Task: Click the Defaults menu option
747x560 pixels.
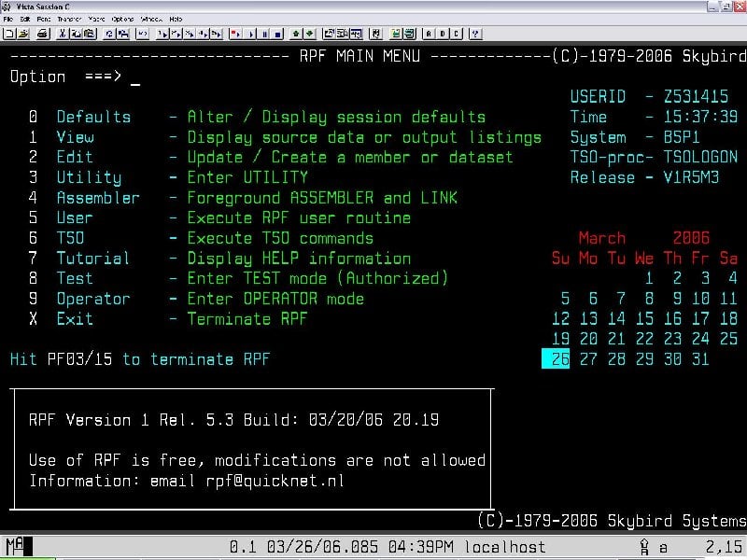Action: [x=93, y=117]
